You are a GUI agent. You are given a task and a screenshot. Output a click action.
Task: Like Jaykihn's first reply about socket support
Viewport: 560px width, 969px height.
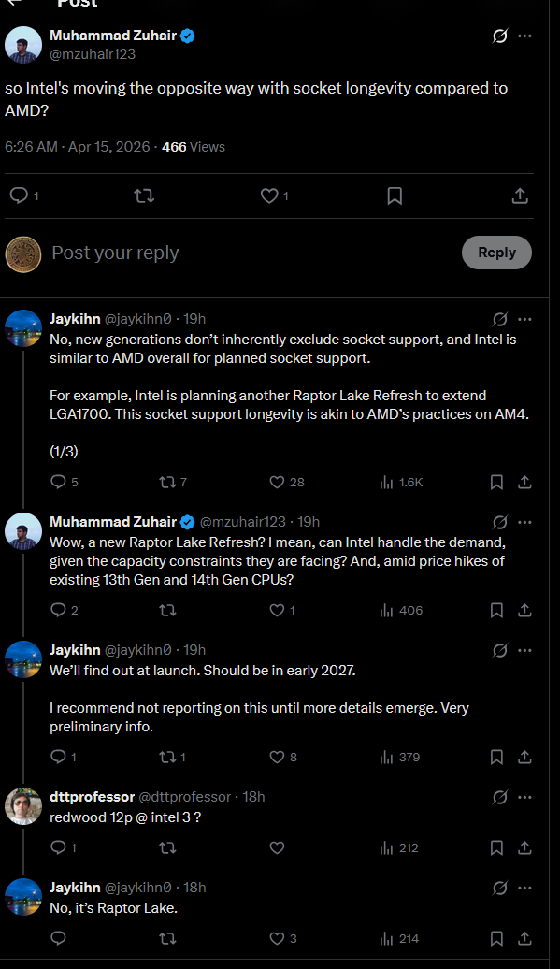278,482
